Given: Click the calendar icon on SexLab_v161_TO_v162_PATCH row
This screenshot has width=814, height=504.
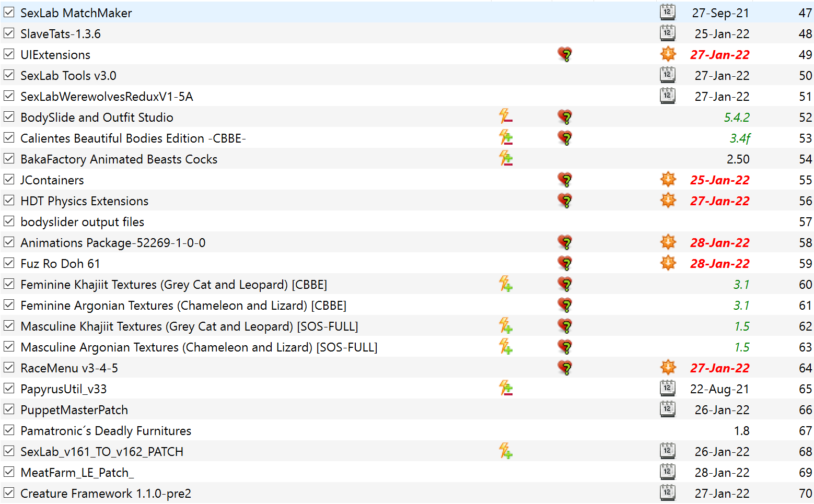Looking at the screenshot, I should pos(668,451).
